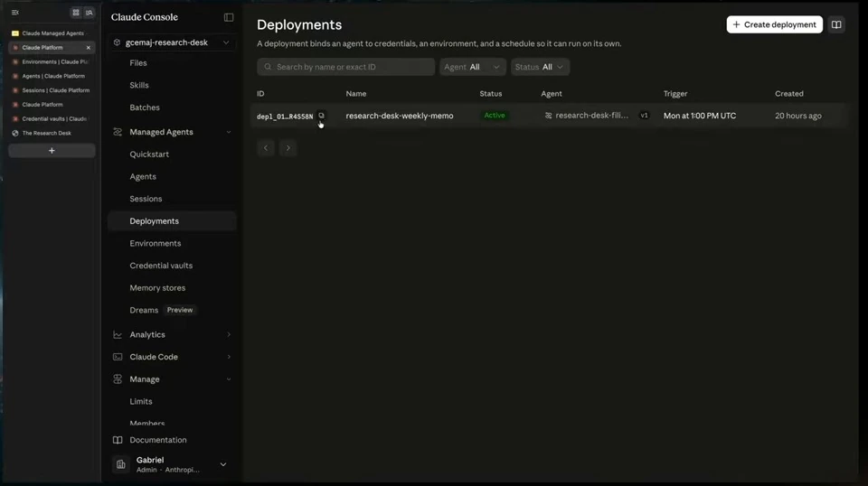This screenshot has height=486, width=868.
Task: Open Quickstart page
Action: (x=149, y=154)
